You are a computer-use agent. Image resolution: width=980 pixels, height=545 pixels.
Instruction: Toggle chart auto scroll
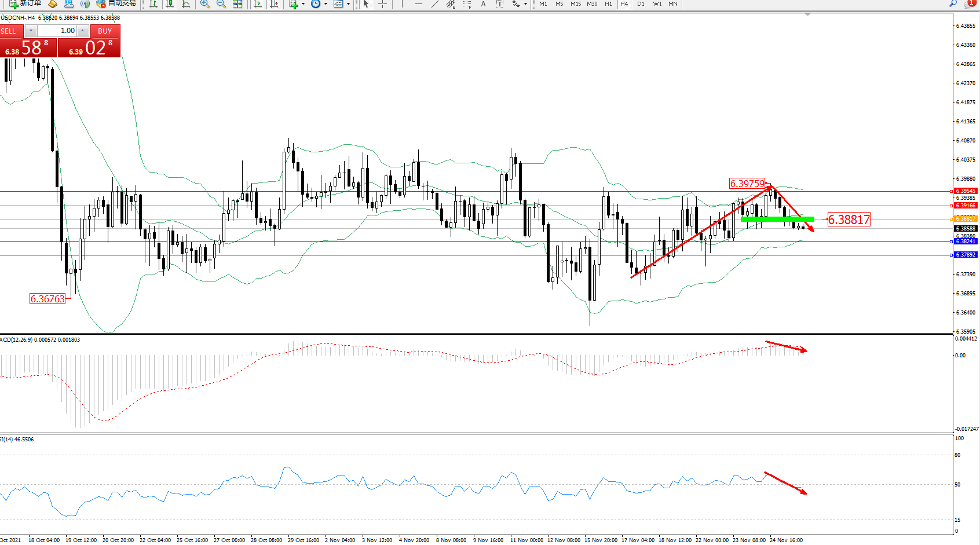click(258, 4)
